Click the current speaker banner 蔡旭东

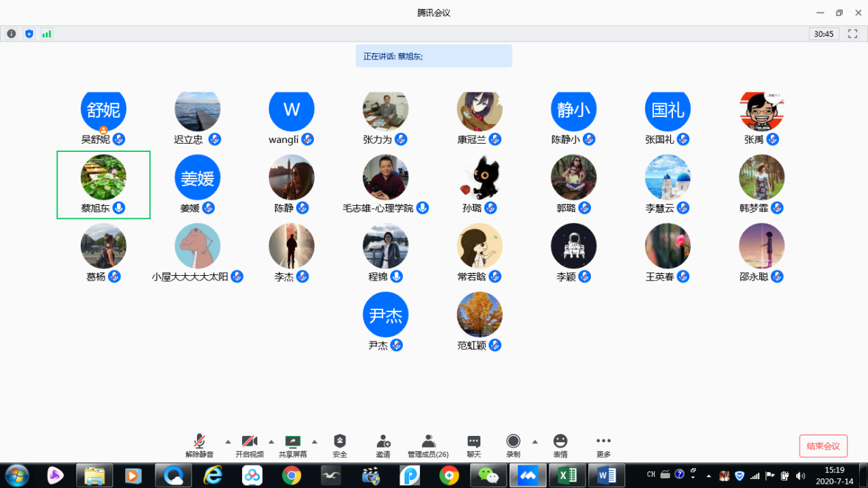pyautogui.click(x=434, y=56)
